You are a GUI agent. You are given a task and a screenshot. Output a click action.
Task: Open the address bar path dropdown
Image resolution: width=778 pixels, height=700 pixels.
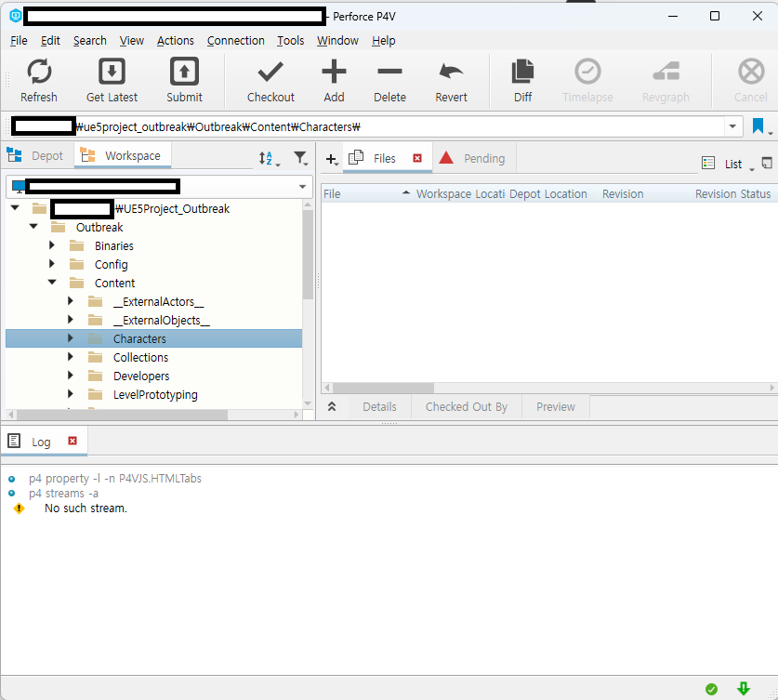pos(732,126)
